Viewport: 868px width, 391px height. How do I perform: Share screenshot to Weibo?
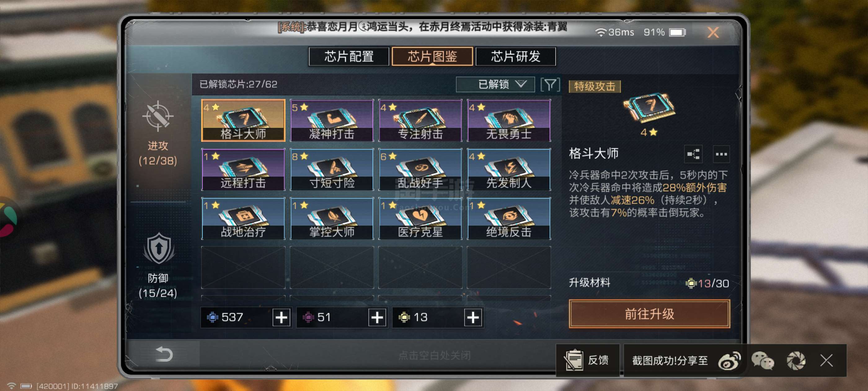[729, 360]
